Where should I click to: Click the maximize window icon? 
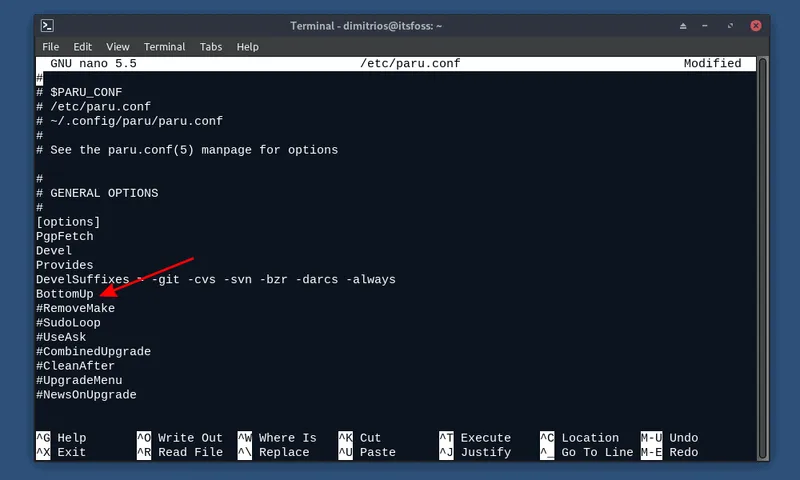[x=729, y=25]
